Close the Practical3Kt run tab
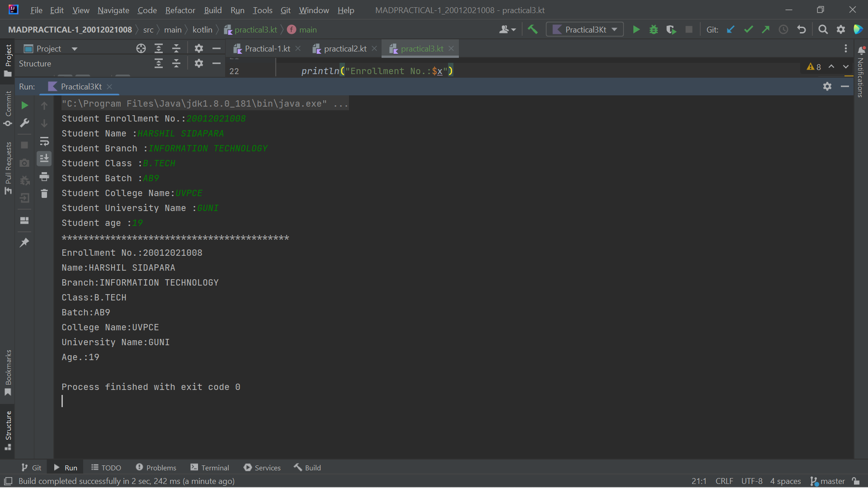The height and width of the screenshot is (488, 868). tap(109, 87)
